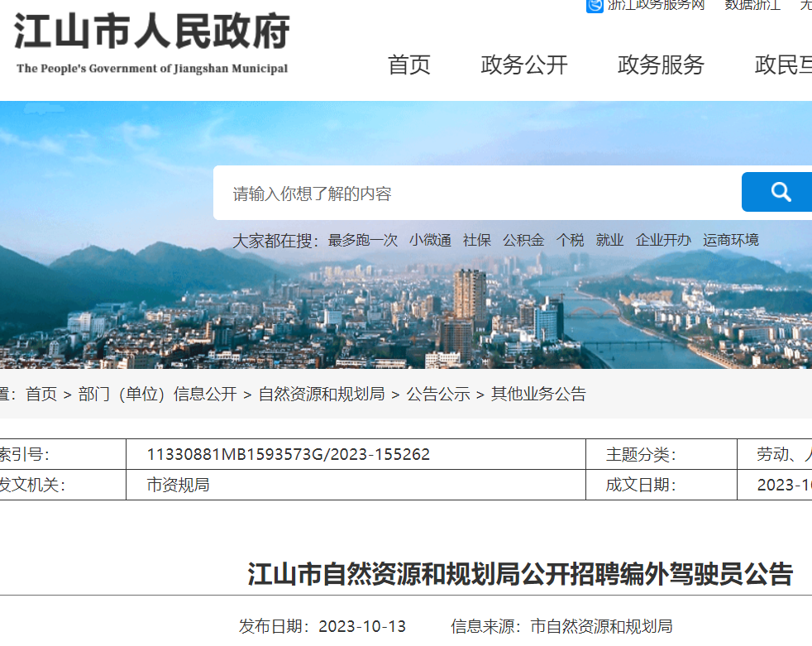Open the 浙江政务服务网 top link
Image resolution: width=812 pixels, height=646 pixels.
click(x=656, y=5)
